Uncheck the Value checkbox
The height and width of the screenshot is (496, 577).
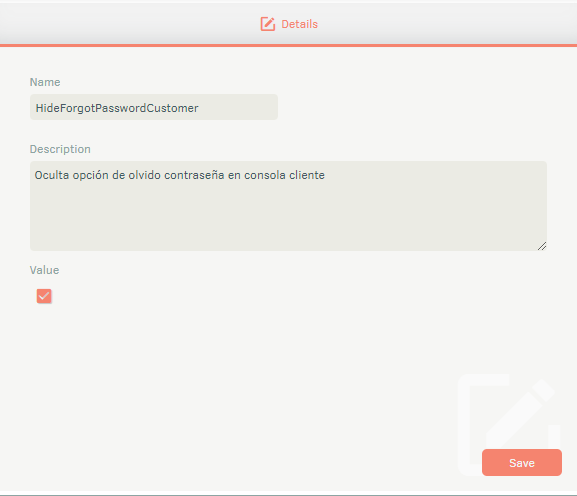(x=44, y=296)
